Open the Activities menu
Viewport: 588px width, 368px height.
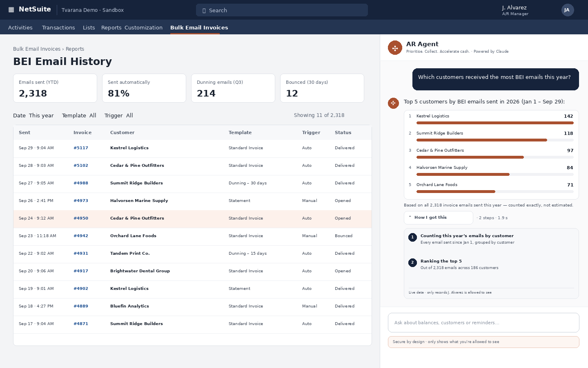coord(20,28)
